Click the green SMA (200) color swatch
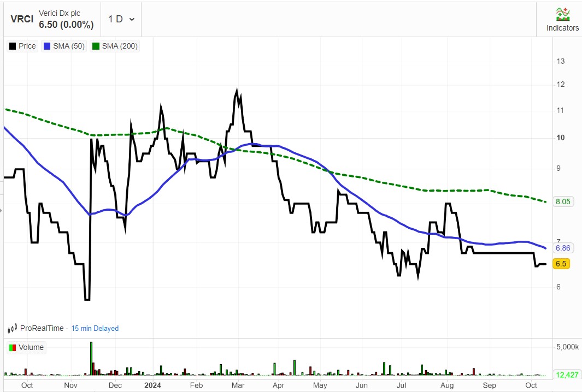 pos(96,46)
